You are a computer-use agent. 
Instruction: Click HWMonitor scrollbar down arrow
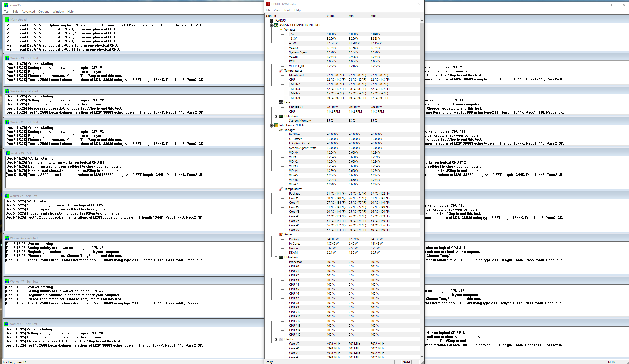(422, 357)
